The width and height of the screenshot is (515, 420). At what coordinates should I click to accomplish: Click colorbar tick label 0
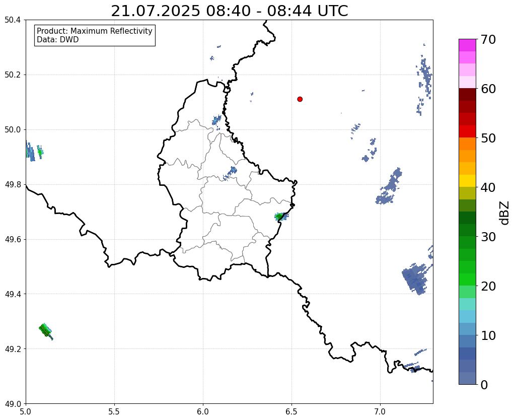tap(484, 385)
